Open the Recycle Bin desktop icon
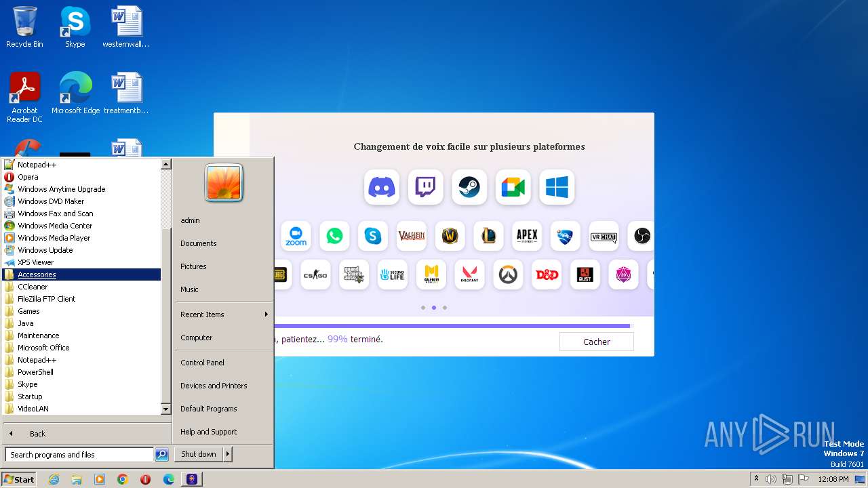The image size is (868, 488). click(x=24, y=27)
